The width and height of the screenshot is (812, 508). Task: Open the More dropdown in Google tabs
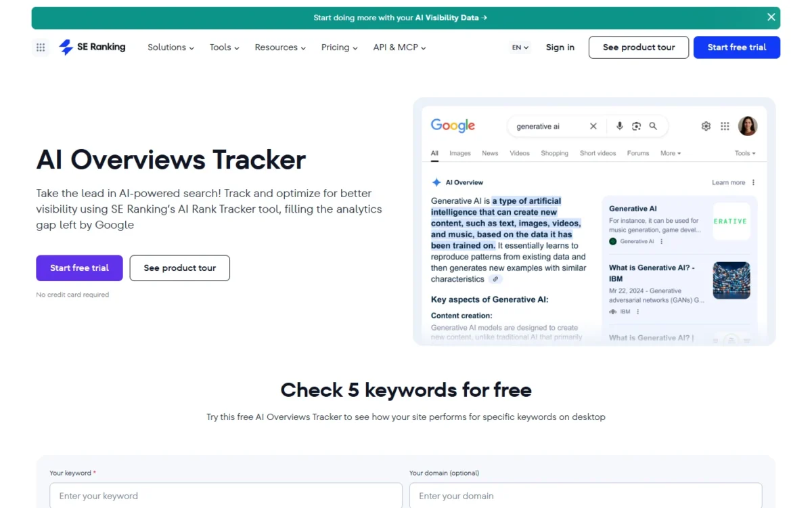pos(671,153)
